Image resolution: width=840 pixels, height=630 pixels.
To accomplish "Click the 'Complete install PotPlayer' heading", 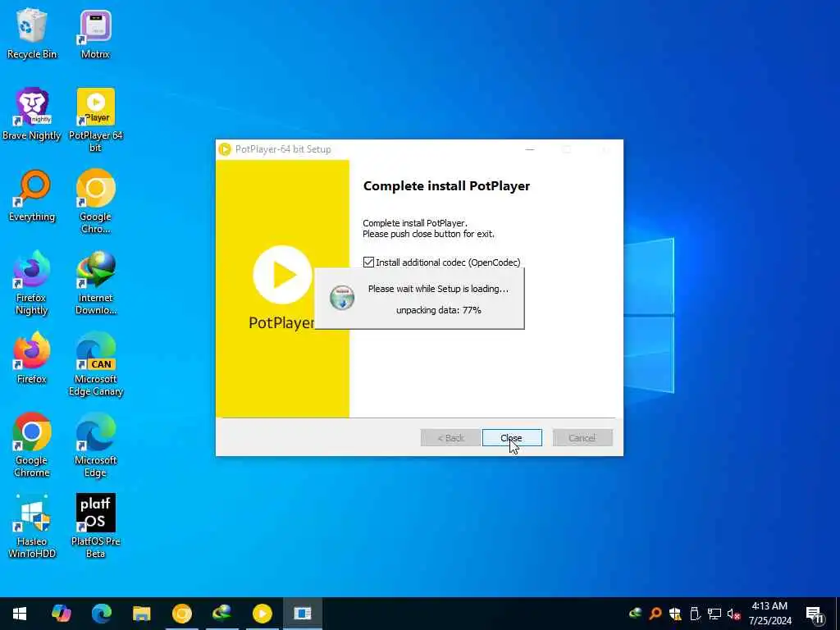I will pos(446,186).
